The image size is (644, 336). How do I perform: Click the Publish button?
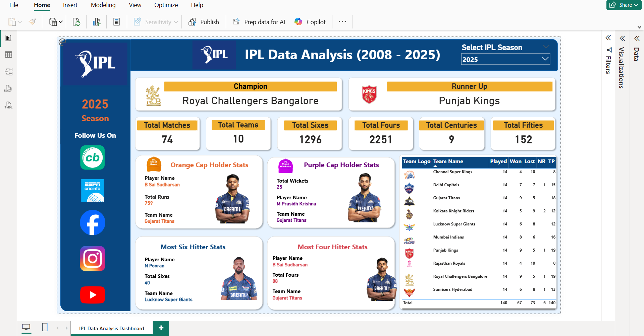(x=204, y=22)
